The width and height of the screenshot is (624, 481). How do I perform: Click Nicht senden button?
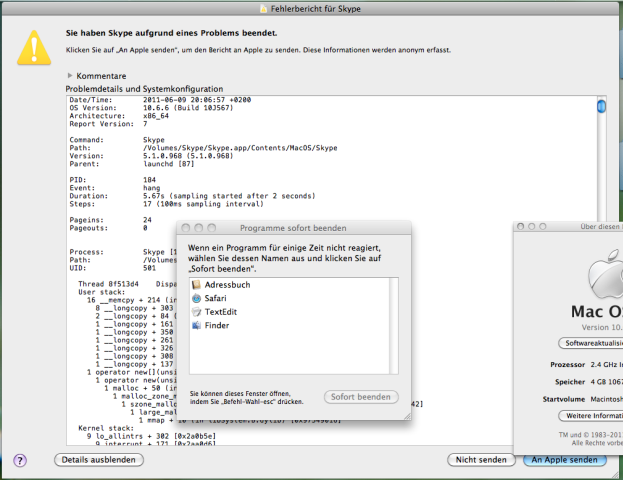coord(481,460)
